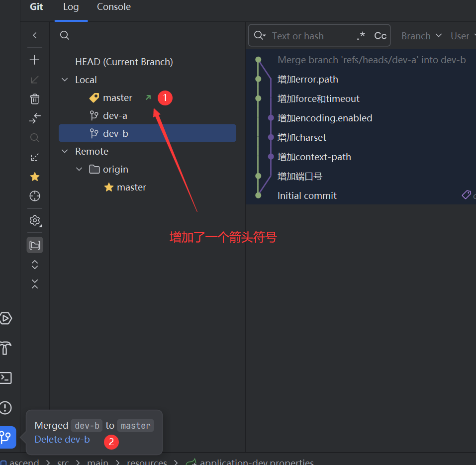476x465 pixels.
Task: Click the Delete dev-b link
Action: point(62,439)
